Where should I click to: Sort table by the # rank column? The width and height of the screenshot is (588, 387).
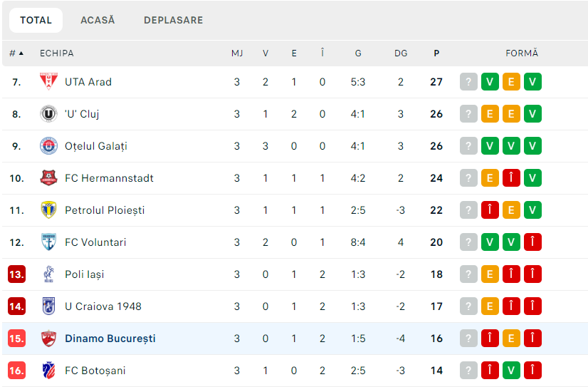coord(16,53)
